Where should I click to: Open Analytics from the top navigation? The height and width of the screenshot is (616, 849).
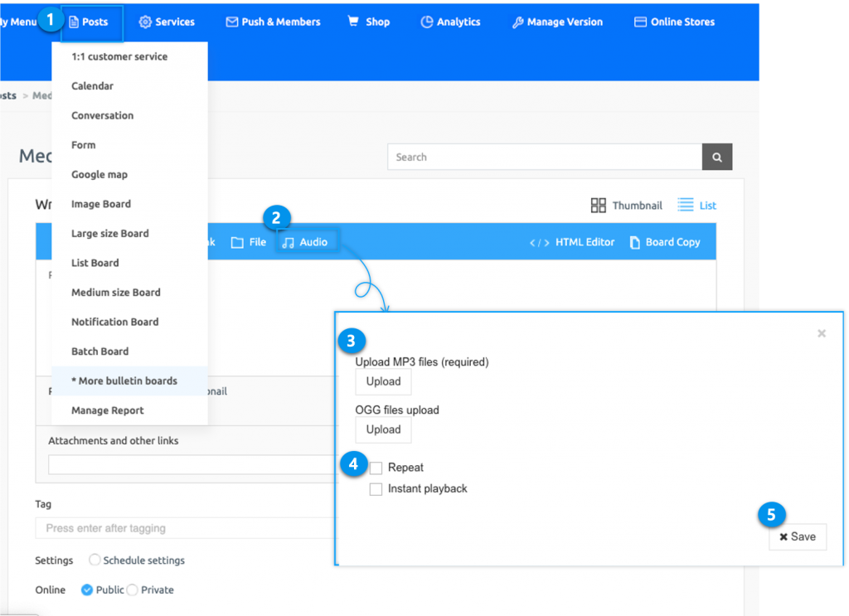pos(450,22)
